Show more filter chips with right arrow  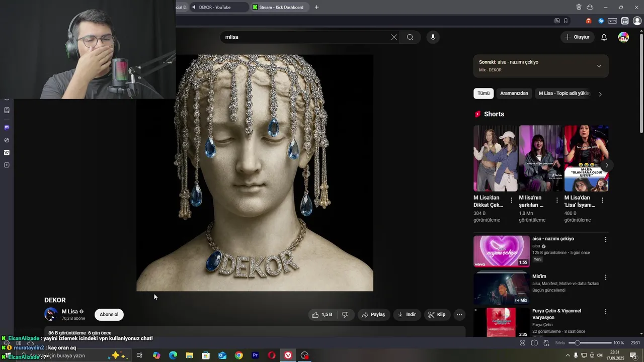coord(600,94)
